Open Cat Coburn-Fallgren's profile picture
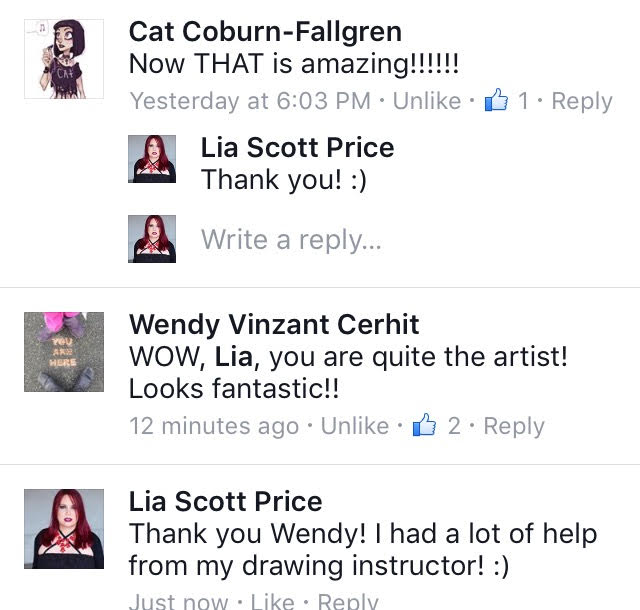Viewport: 640px width, 610px height. pos(63,59)
